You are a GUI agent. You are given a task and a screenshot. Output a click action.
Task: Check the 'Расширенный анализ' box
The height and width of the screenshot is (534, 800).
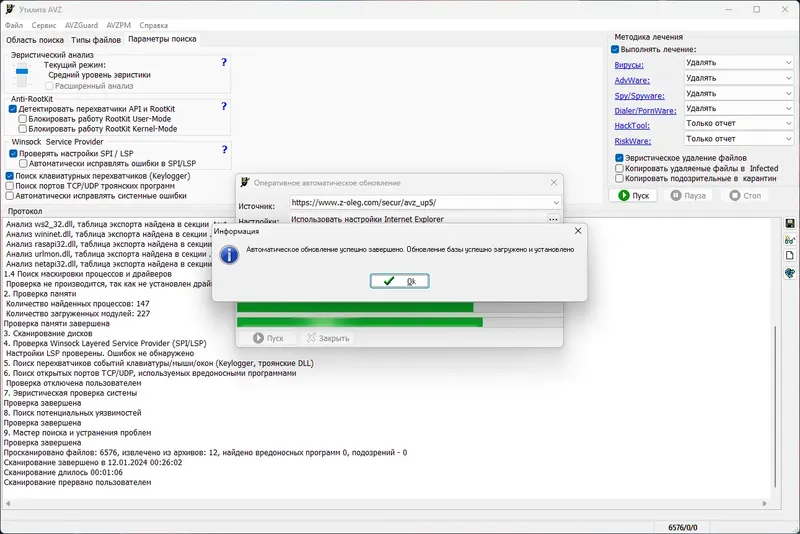(49, 86)
